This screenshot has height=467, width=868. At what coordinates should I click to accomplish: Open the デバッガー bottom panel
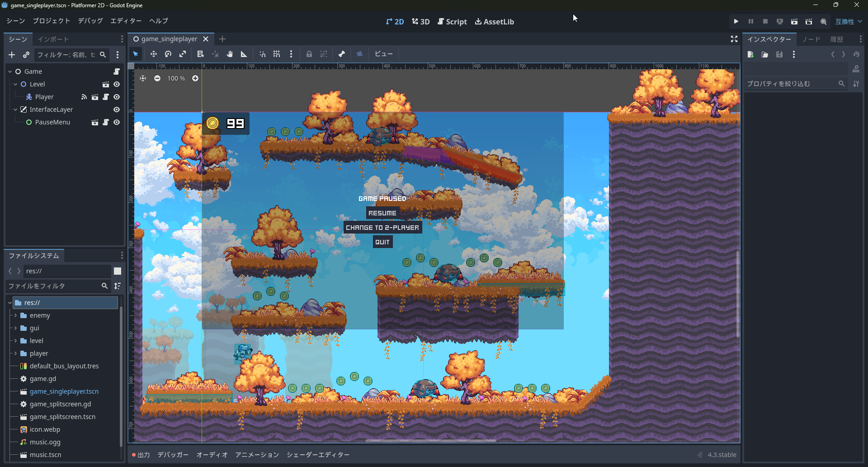coord(173,455)
